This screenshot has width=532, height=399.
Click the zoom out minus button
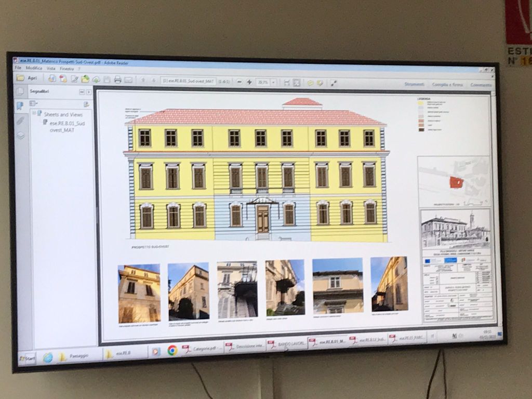click(x=240, y=82)
